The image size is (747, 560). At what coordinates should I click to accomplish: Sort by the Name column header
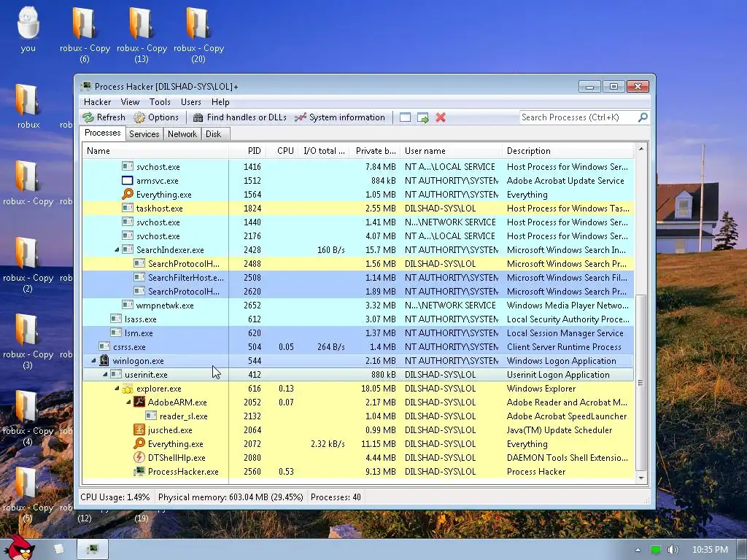155,151
